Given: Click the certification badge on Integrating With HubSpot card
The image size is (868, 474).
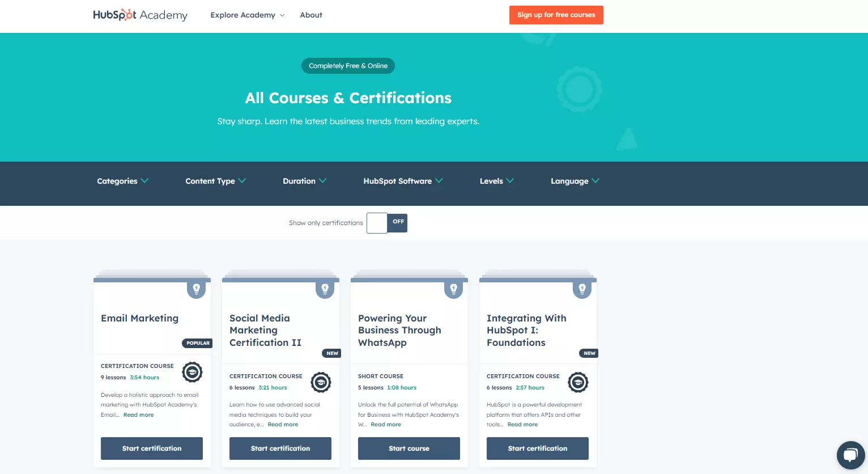Looking at the screenshot, I should (578, 382).
